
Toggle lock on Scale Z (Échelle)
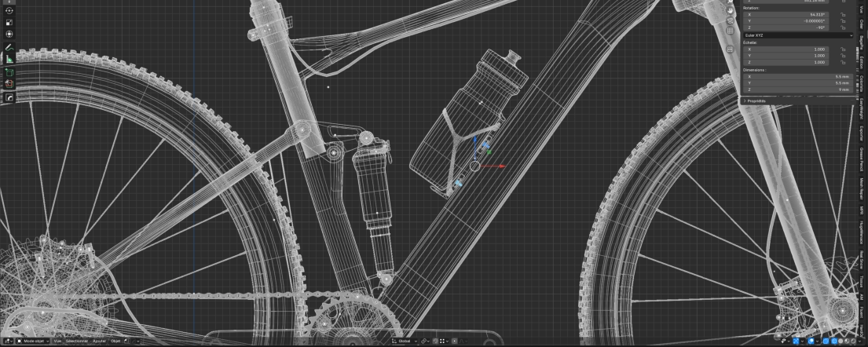point(842,63)
